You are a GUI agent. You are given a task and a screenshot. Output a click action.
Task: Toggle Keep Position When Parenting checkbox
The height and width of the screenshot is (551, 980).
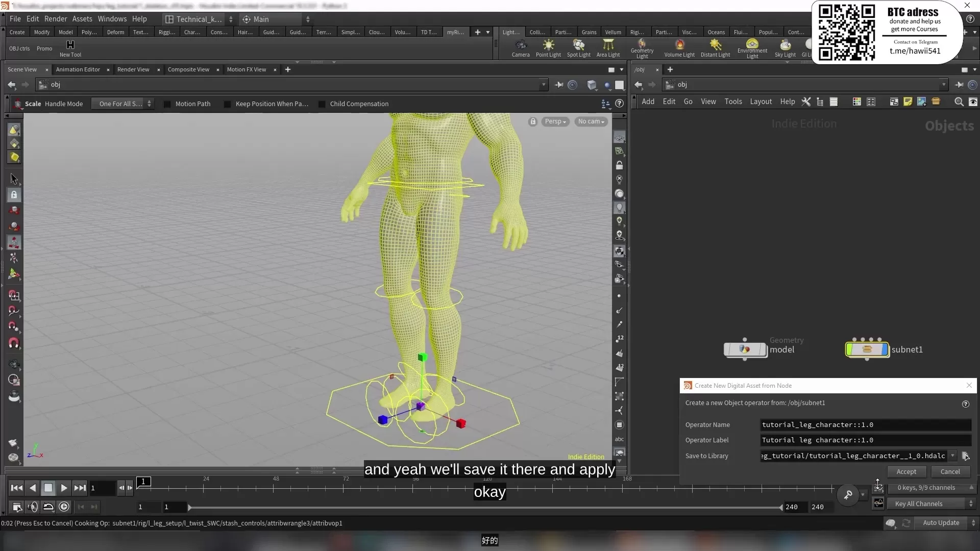(227, 104)
